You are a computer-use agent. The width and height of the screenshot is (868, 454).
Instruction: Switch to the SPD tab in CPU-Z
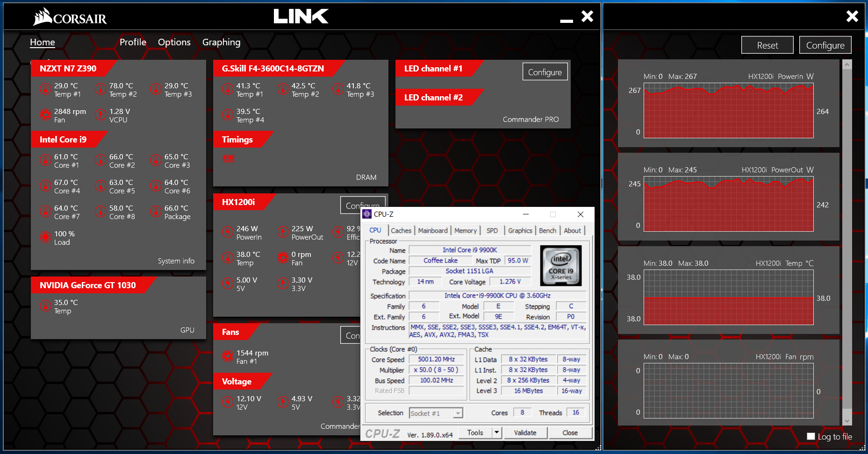pos(492,230)
